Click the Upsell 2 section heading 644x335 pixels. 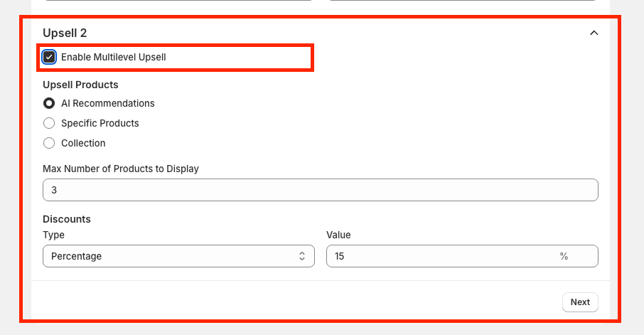point(65,33)
